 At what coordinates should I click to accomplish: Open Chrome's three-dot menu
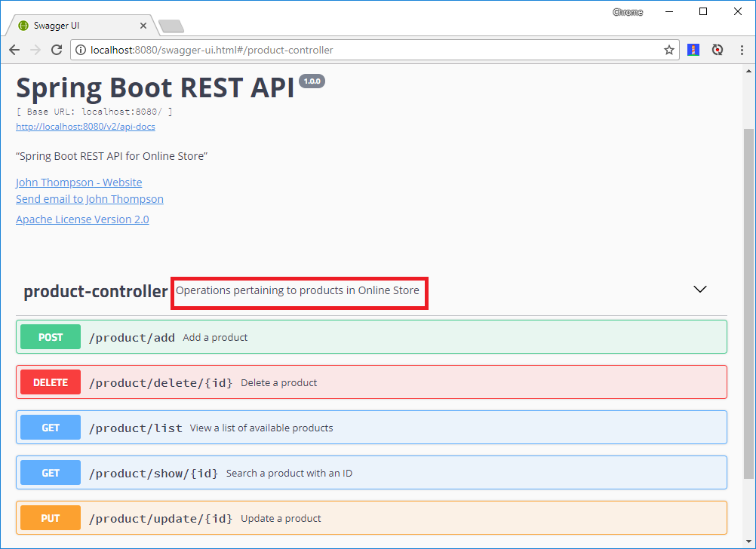click(x=742, y=50)
